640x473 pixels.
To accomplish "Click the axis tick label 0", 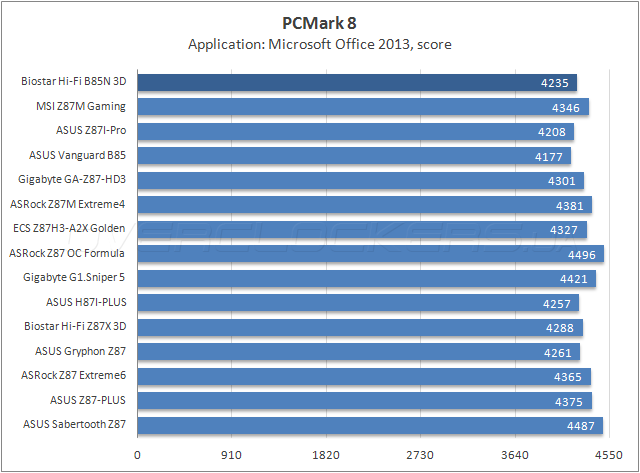I will 137,455.
